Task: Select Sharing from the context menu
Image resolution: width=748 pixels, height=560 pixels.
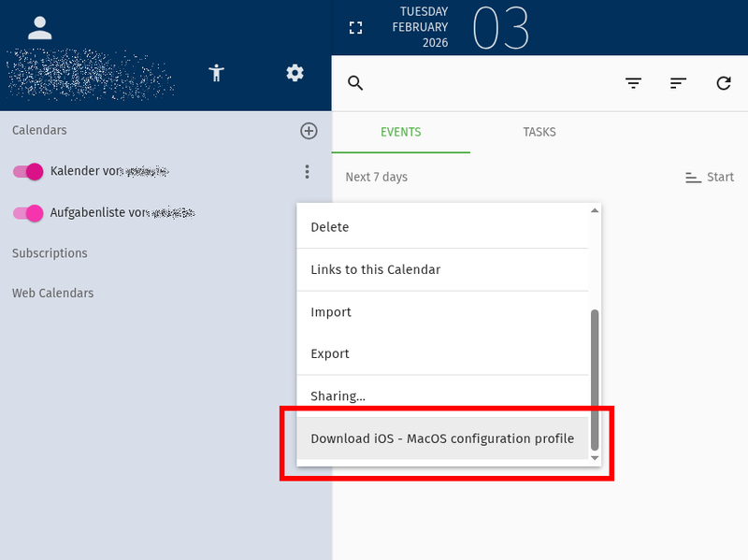Action: [338, 395]
